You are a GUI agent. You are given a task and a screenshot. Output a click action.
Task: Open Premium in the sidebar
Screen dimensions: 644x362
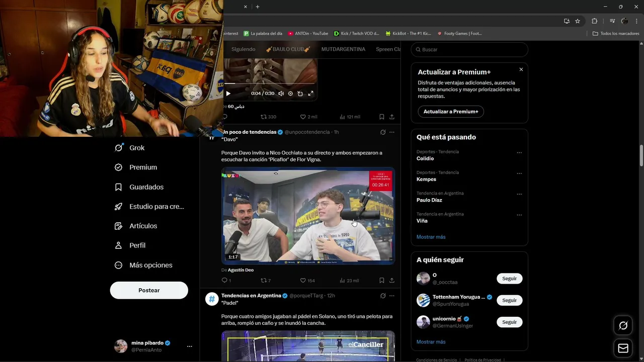[136, 167]
